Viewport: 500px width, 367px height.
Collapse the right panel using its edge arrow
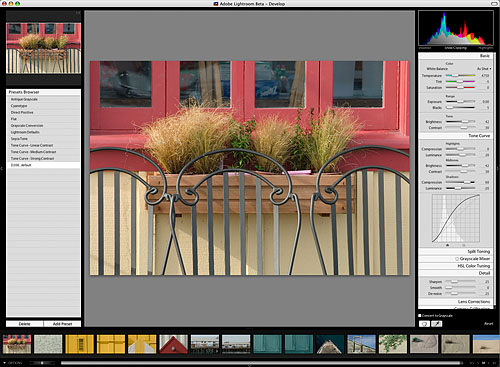tap(498, 169)
